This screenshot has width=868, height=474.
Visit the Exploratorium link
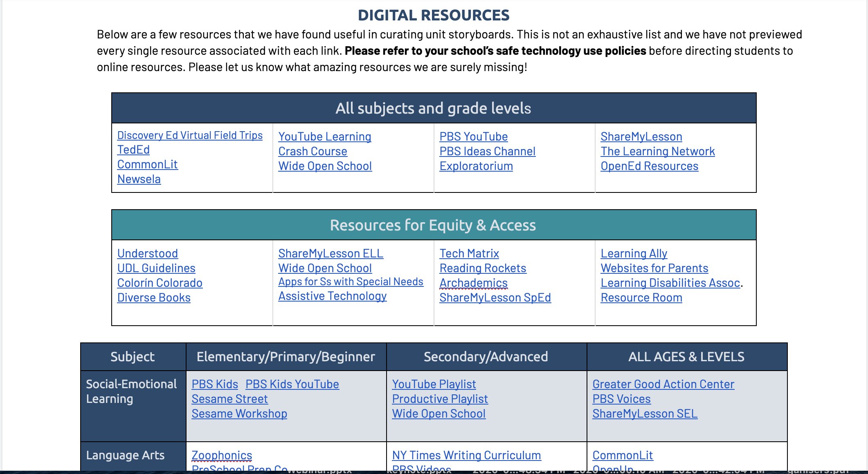[x=476, y=166]
